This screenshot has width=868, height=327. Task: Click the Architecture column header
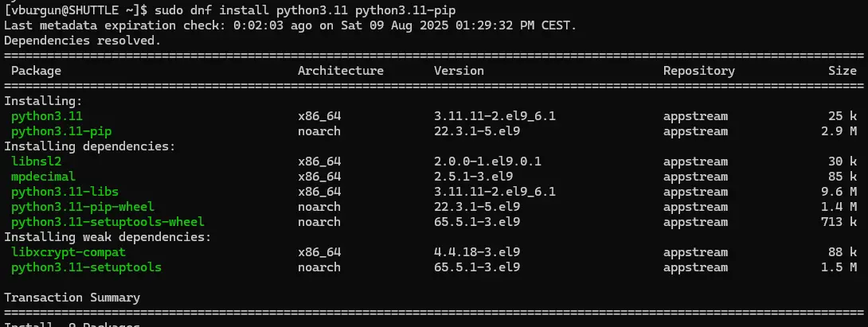(x=340, y=71)
